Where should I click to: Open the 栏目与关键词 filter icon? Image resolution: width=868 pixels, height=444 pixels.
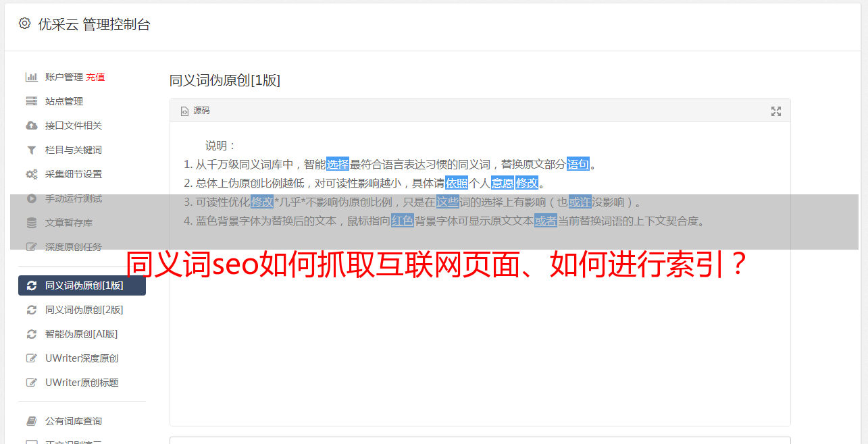click(x=31, y=150)
